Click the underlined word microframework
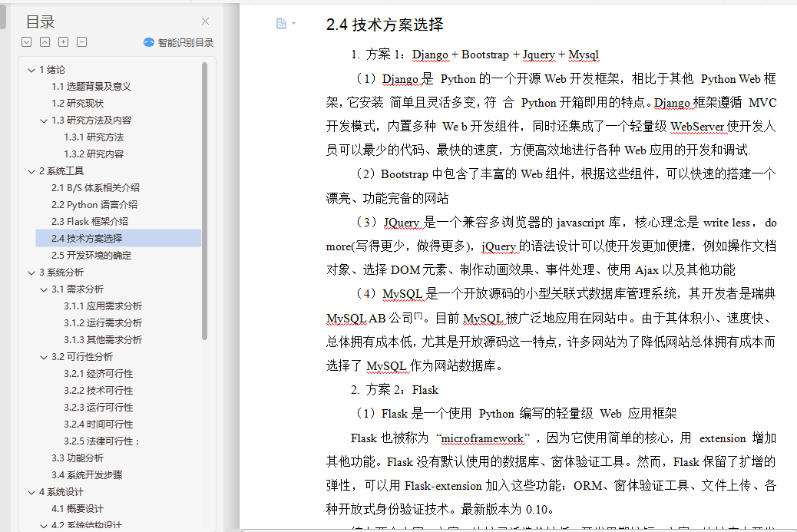The height and width of the screenshot is (532, 797). [482, 438]
